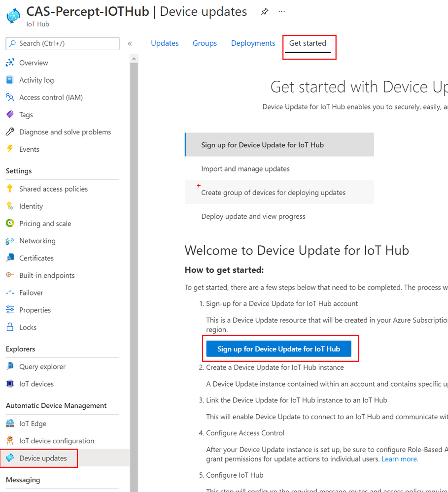This screenshot has width=448, height=492.
Task: Click the IoT device configuration icon
Action: pyautogui.click(x=10, y=441)
